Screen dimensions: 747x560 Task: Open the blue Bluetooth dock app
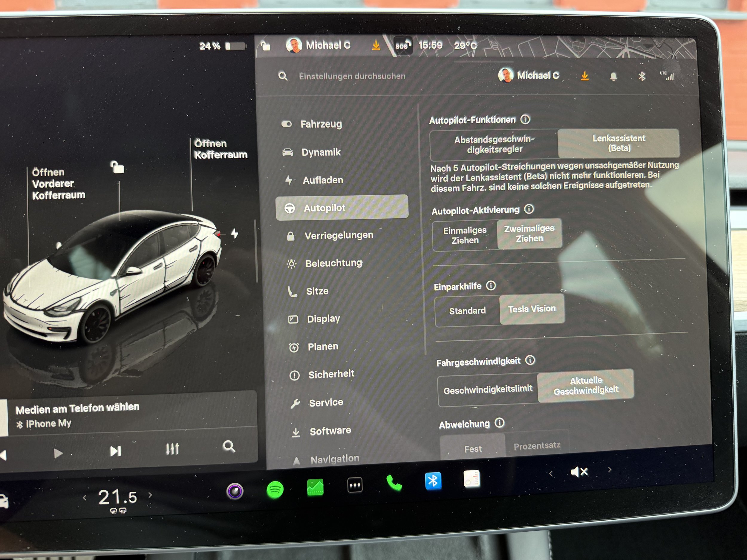[x=433, y=481]
